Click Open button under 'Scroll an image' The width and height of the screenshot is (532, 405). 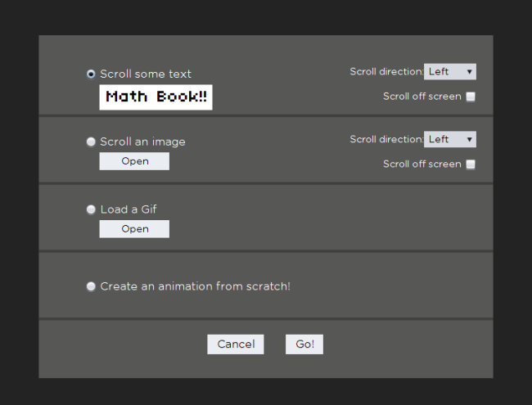coord(134,161)
